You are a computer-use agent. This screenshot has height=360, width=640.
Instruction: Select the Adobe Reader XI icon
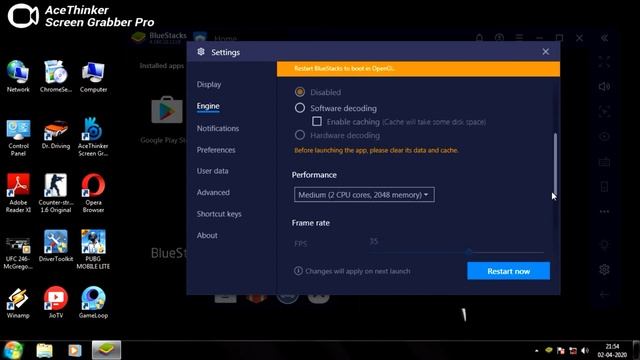[18, 193]
